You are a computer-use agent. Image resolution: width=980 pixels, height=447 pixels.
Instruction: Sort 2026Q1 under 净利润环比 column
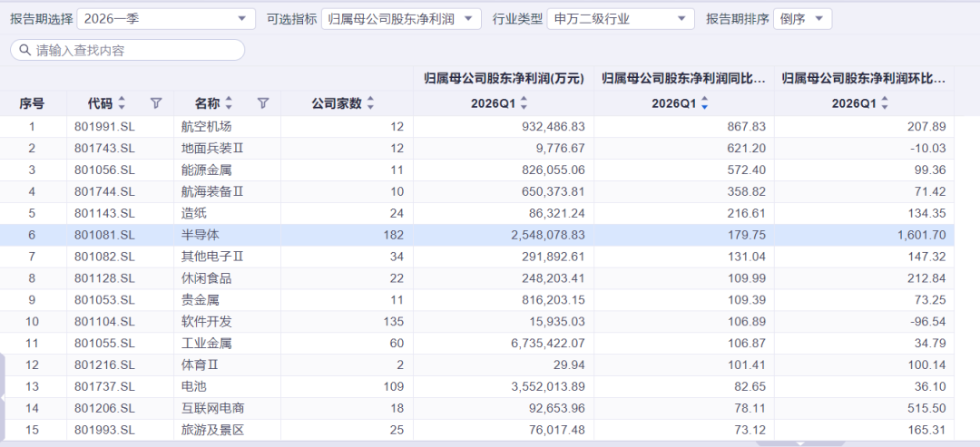tap(885, 103)
